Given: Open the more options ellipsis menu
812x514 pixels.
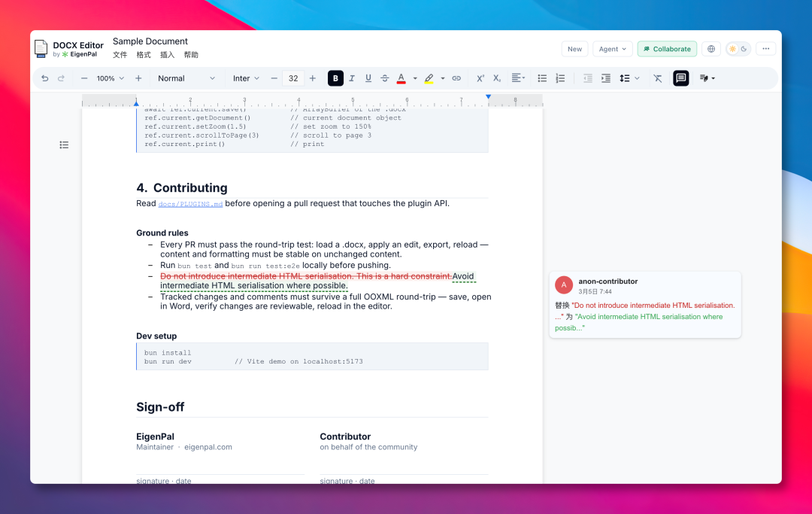Looking at the screenshot, I should click(x=766, y=49).
